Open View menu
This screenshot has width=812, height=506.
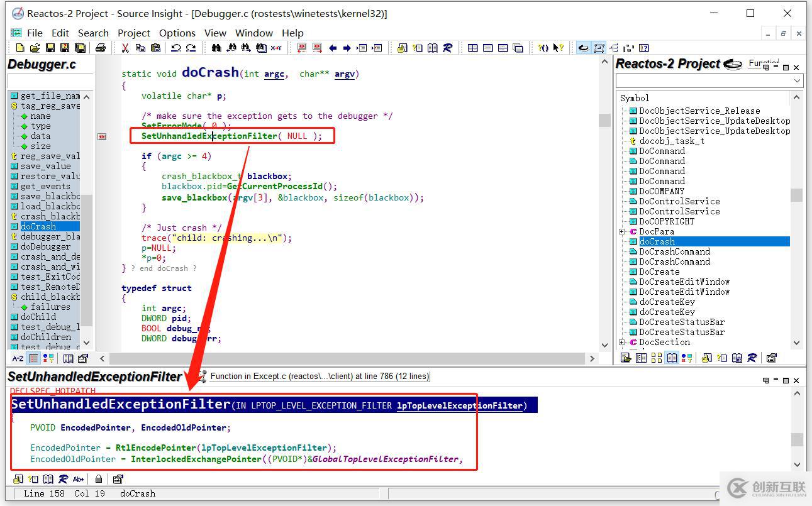click(215, 33)
